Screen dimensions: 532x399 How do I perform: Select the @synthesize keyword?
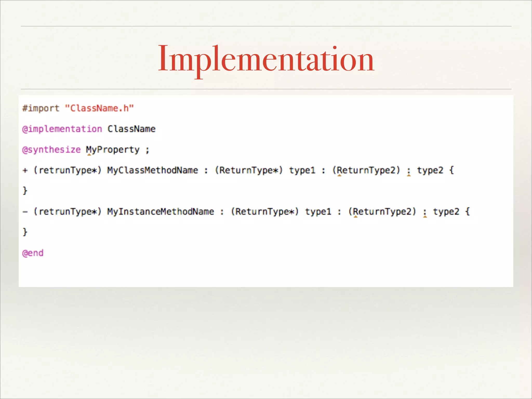pos(51,150)
